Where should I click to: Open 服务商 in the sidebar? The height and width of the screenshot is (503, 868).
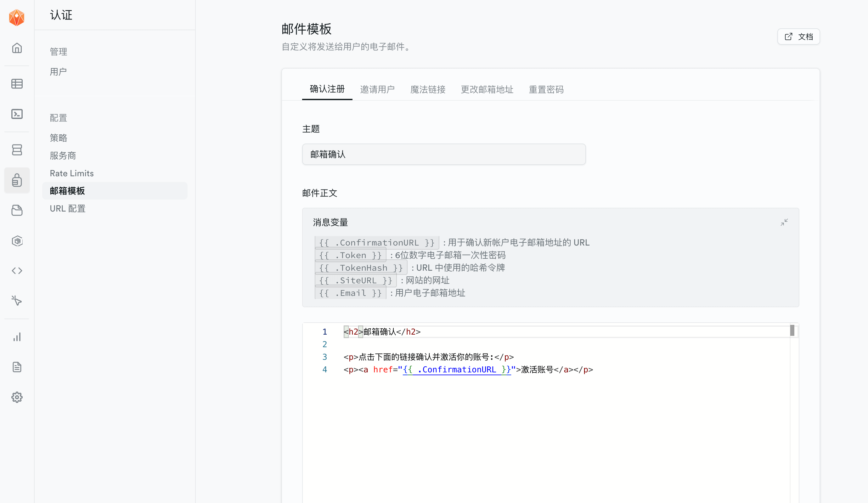click(63, 155)
